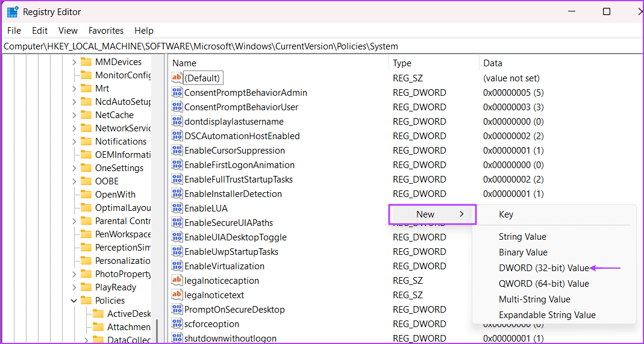The width and height of the screenshot is (644, 344).
Task: Choose QWORD (64-bit) Value from submenu
Action: click(544, 284)
